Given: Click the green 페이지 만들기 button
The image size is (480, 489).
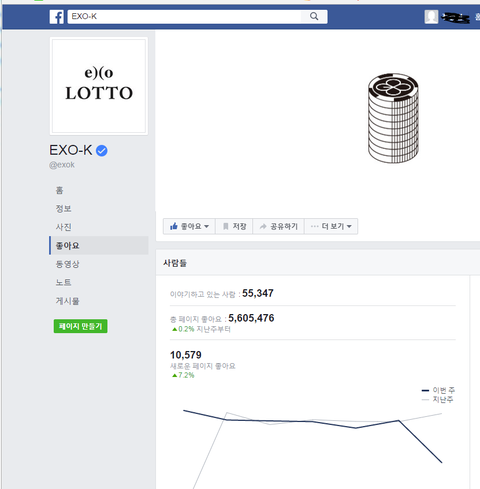Looking at the screenshot, I should 80,326.
